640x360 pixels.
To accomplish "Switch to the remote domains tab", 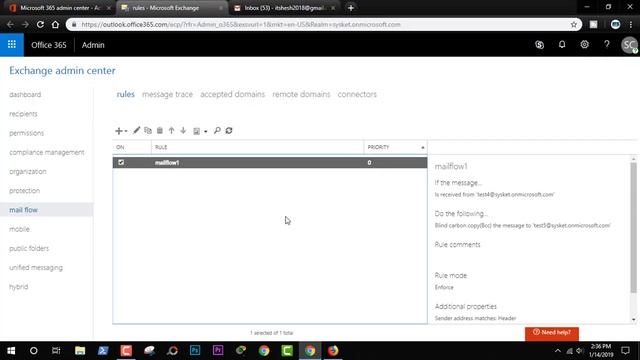I will click(301, 94).
